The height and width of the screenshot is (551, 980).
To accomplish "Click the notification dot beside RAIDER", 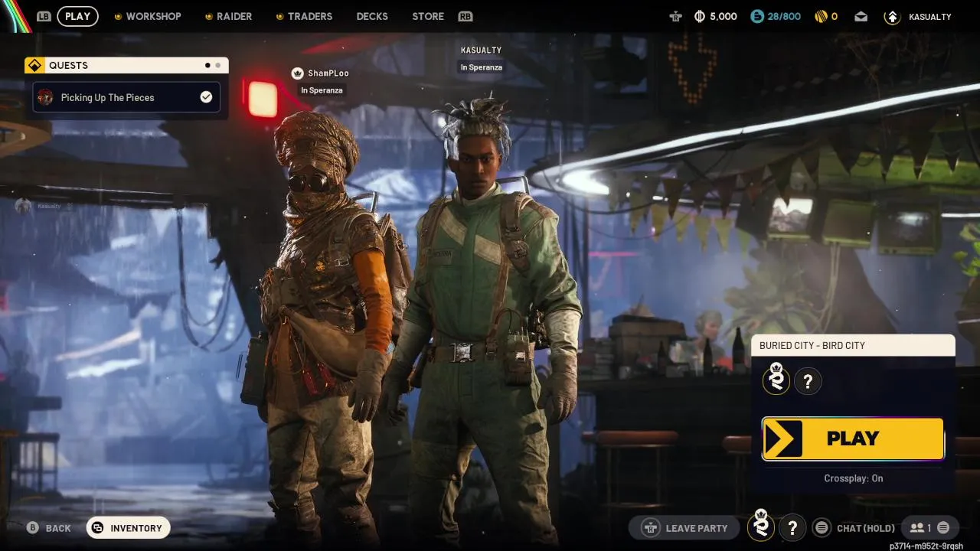I will point(209,16).
